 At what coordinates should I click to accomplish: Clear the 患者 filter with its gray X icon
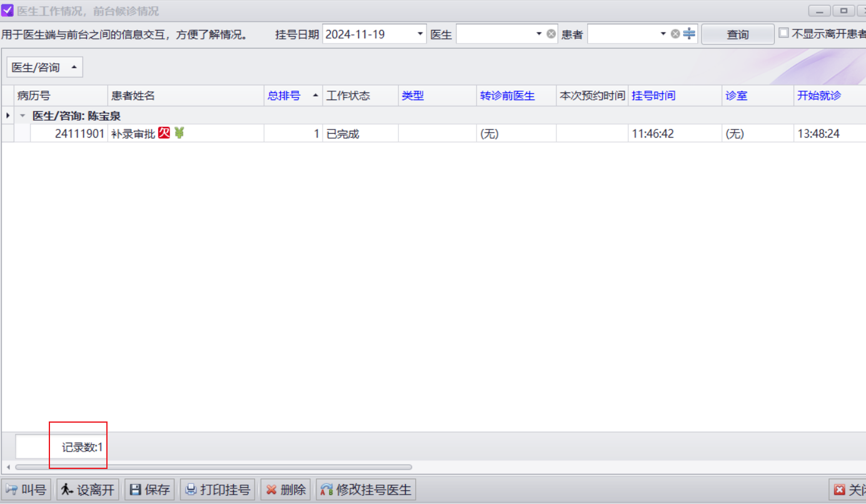(x=675, y=34)
